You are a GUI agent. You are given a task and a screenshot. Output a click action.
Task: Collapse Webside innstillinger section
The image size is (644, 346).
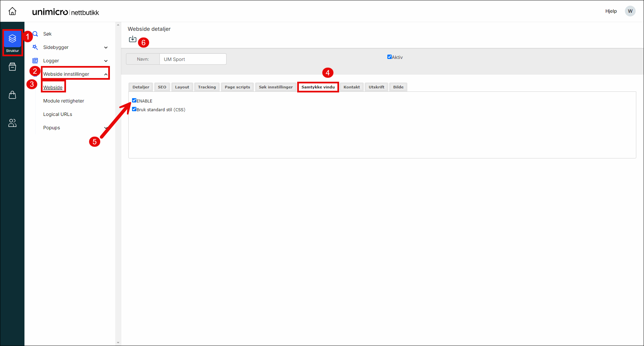tap(106, 74)
